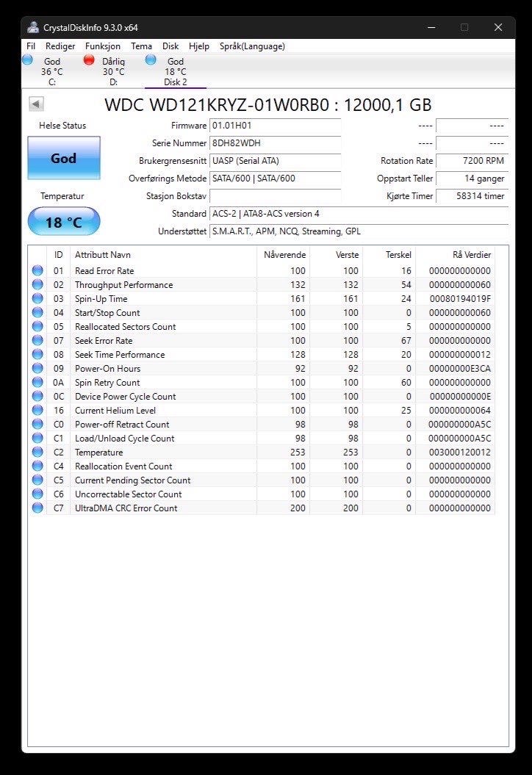
Task: Select the Throughput Performance current value 132
Action: (x=298, y=285)
